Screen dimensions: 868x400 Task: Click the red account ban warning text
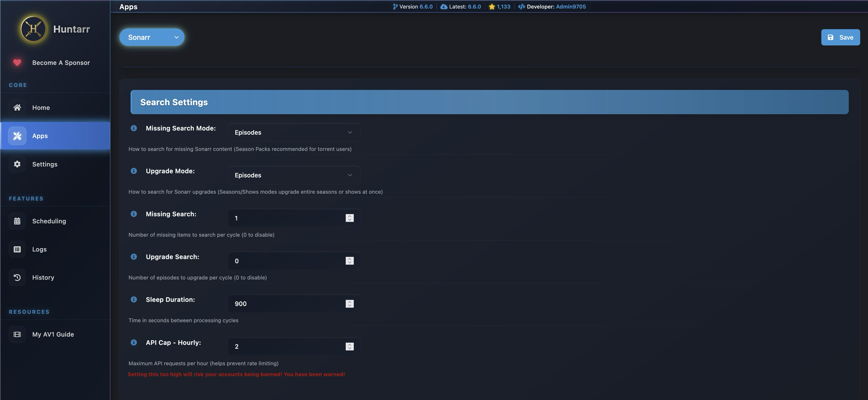(236, 374)
